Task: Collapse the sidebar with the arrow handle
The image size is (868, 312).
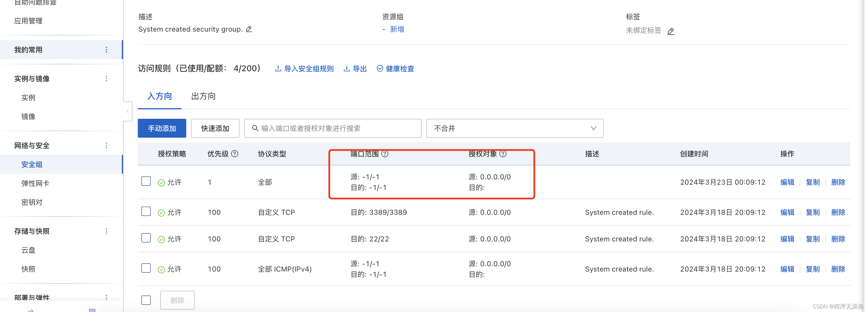Action: coord(127,111)
